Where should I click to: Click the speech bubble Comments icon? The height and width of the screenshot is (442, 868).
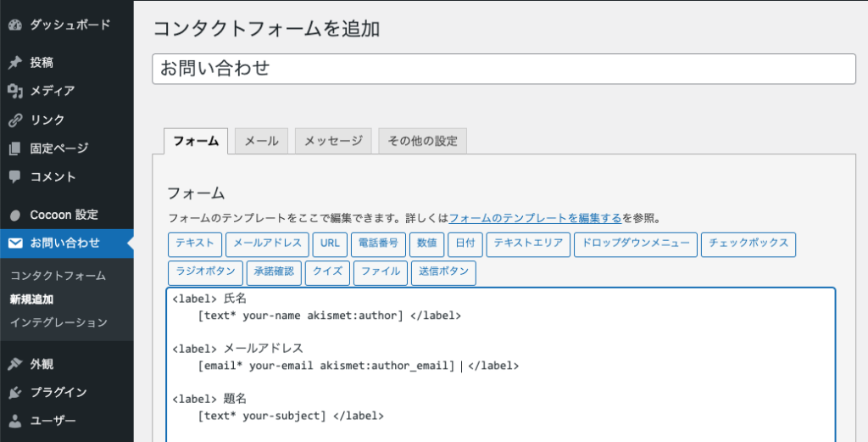coord(15,177)
